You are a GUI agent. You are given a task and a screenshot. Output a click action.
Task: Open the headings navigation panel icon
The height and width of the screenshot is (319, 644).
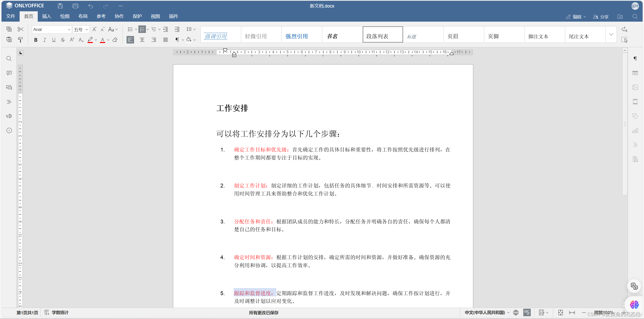[9, 102]
